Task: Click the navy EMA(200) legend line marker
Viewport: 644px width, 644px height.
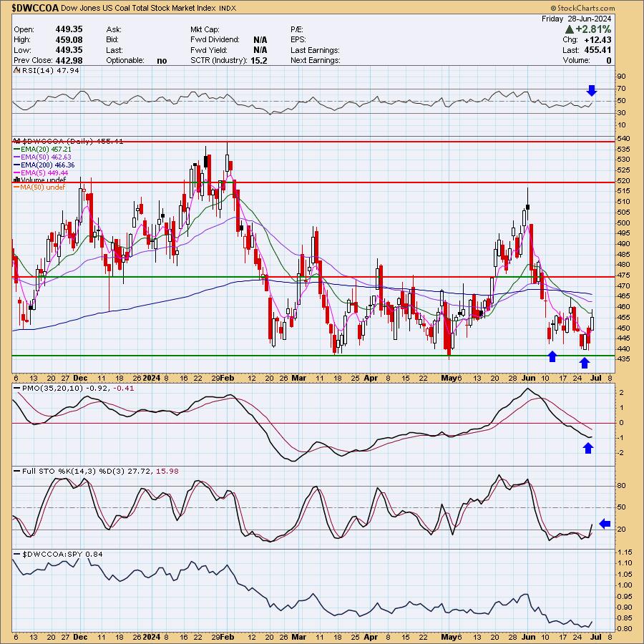Action: (17, 165)
